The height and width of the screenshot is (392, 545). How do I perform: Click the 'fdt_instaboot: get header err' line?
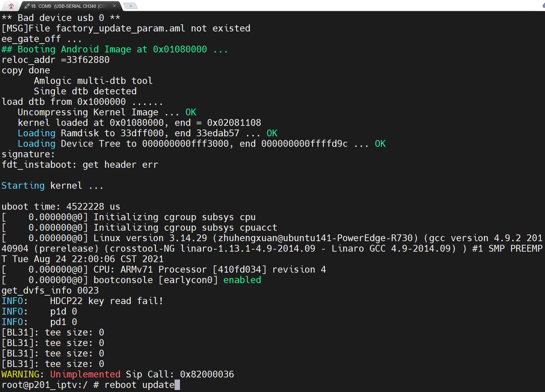pyautogui.click(x=80, y=165)
